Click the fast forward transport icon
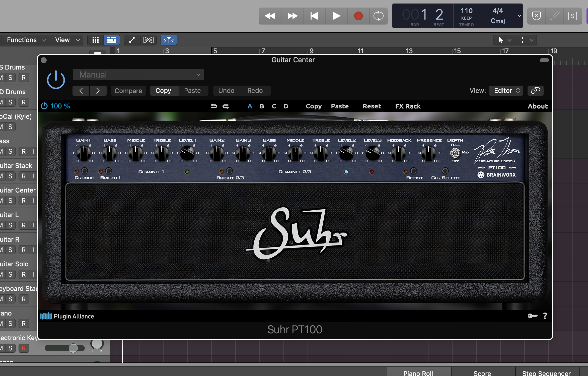The image size is (588, 376). (x=291, y=16)
